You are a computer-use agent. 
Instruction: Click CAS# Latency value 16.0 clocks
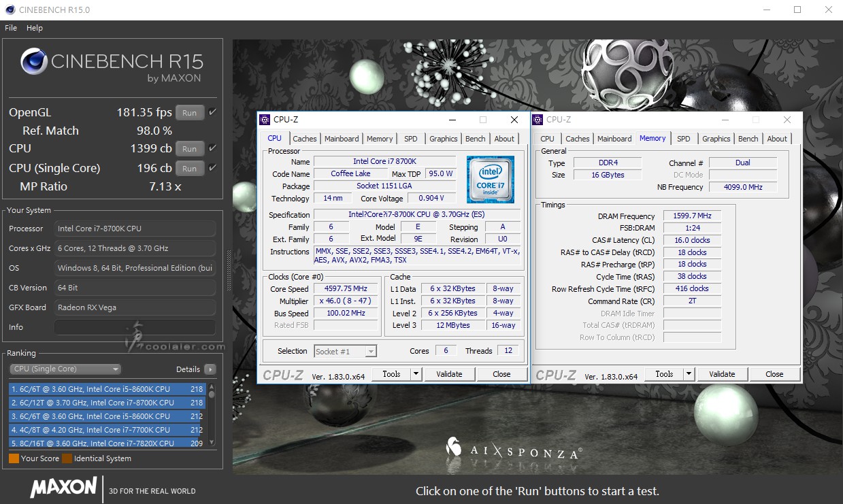(x=692, y=240)
